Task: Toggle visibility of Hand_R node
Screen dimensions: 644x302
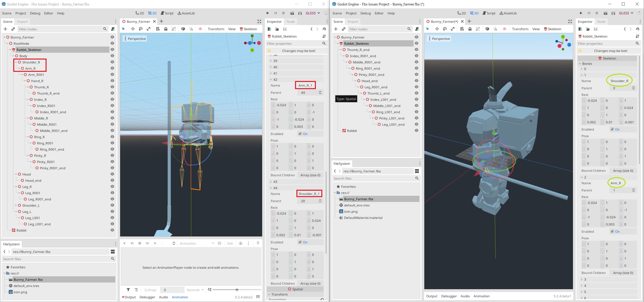Action: tap(112, 81)
